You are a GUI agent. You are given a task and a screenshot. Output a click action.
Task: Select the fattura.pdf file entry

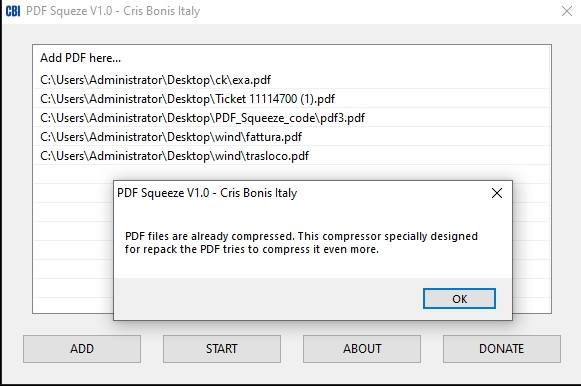click(x=291, y=137)
